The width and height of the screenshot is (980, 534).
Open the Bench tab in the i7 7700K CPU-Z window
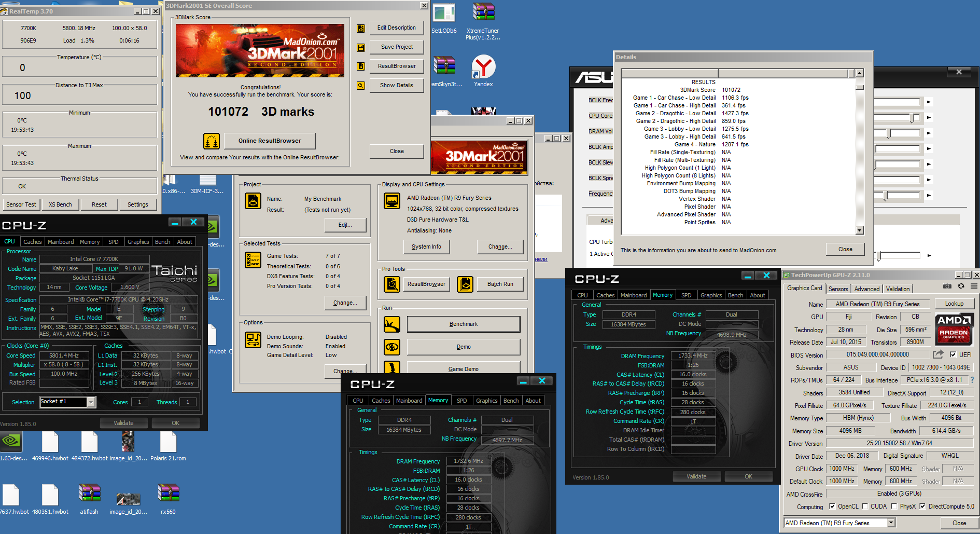click(x=162, y=242)
